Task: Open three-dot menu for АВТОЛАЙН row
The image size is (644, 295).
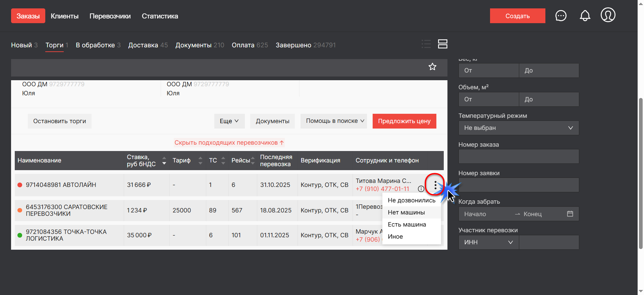Action: tap(435, 185)
